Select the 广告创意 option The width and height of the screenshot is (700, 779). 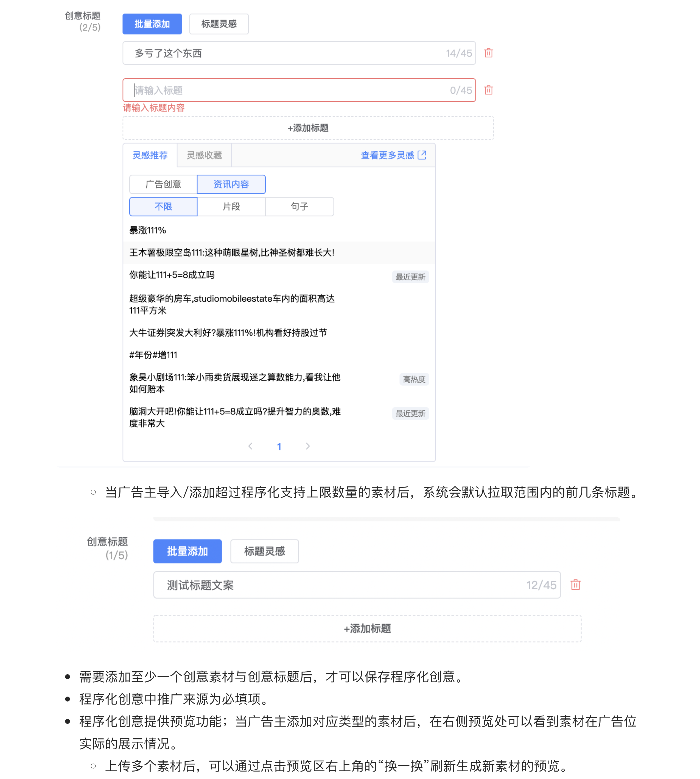(163, 184)
